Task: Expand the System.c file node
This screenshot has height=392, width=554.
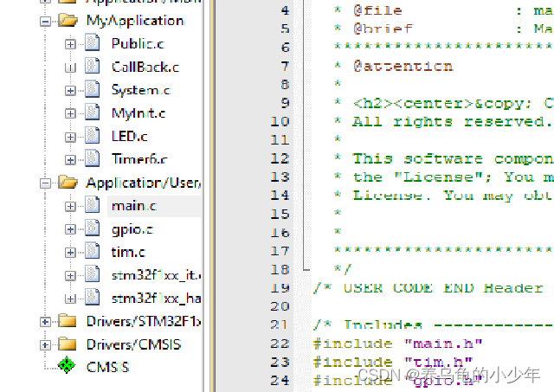Action: tap(70, 90)
